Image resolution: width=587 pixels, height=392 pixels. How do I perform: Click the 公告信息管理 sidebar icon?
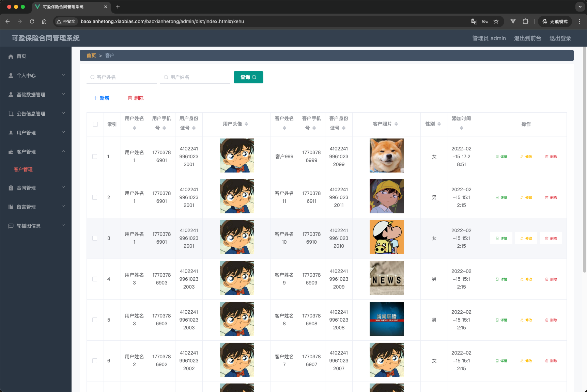coord(11,114)
